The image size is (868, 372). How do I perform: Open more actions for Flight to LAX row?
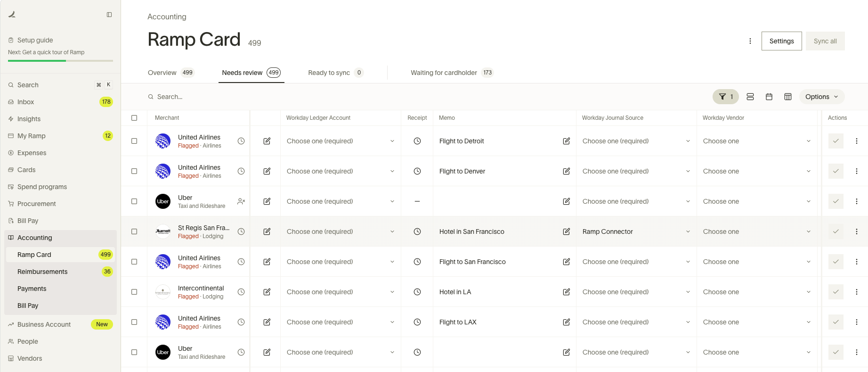[x=857, y=322]
